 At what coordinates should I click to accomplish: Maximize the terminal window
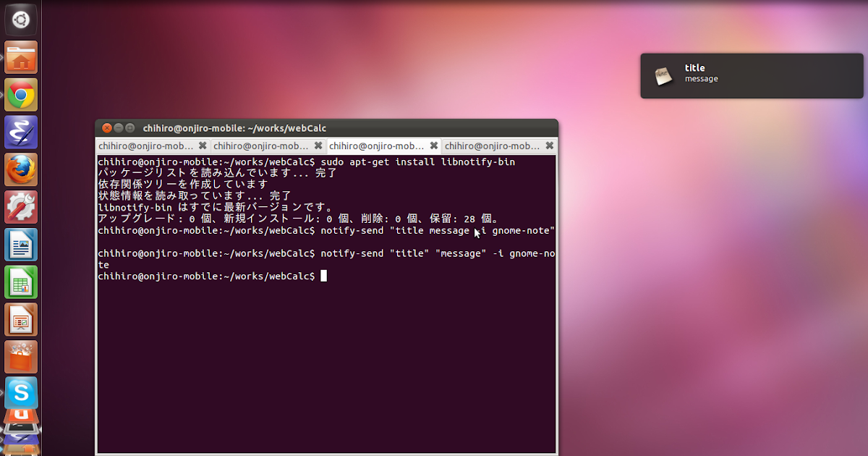(x=130, y=128)
